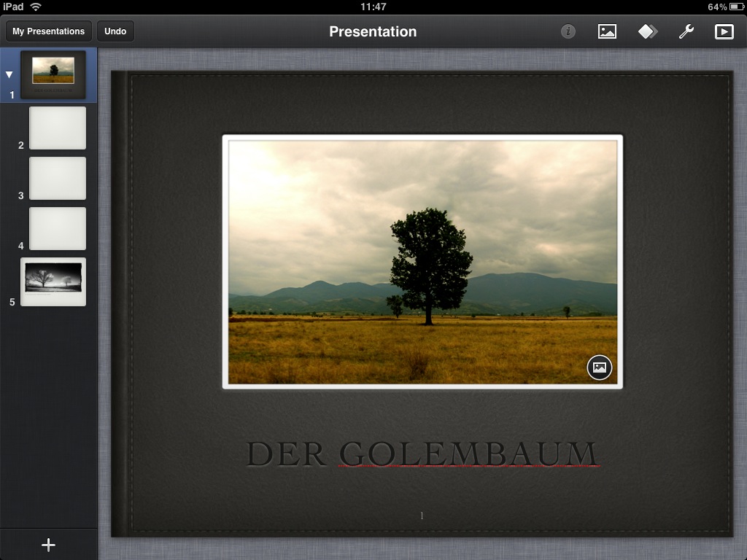Start the slideshow with Play icon
Viewport: 747px width, 560px height.
click(x=724, y=31)
